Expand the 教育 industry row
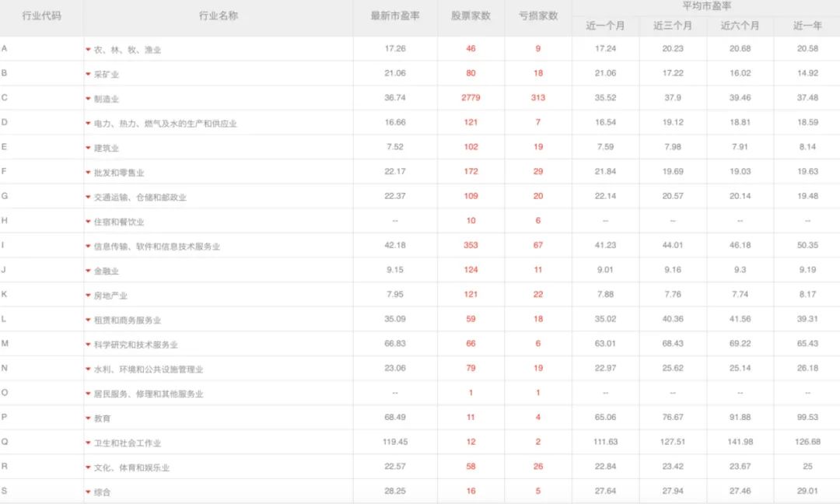 tap(88, 417)
